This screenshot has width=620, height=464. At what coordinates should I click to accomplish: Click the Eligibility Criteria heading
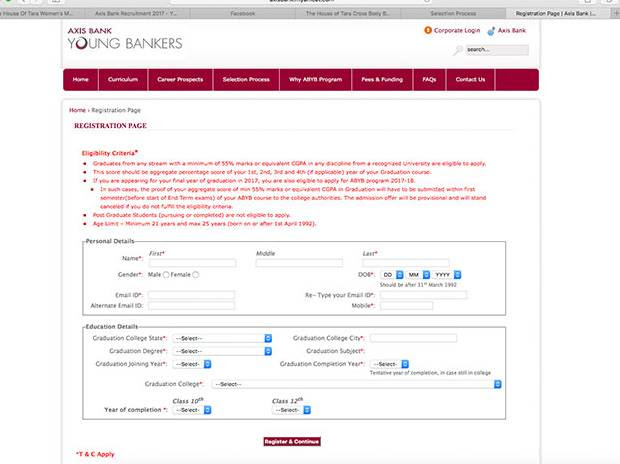[110, 153]
